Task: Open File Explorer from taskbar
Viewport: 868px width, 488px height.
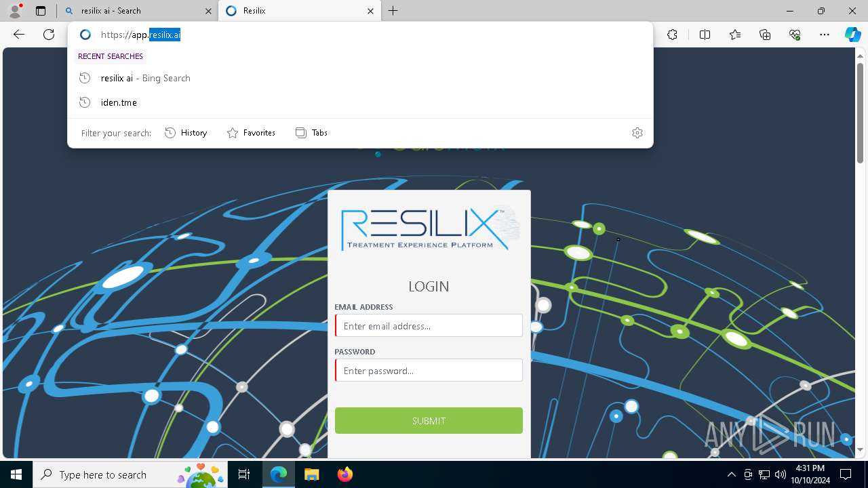Action: click(311, 474)
